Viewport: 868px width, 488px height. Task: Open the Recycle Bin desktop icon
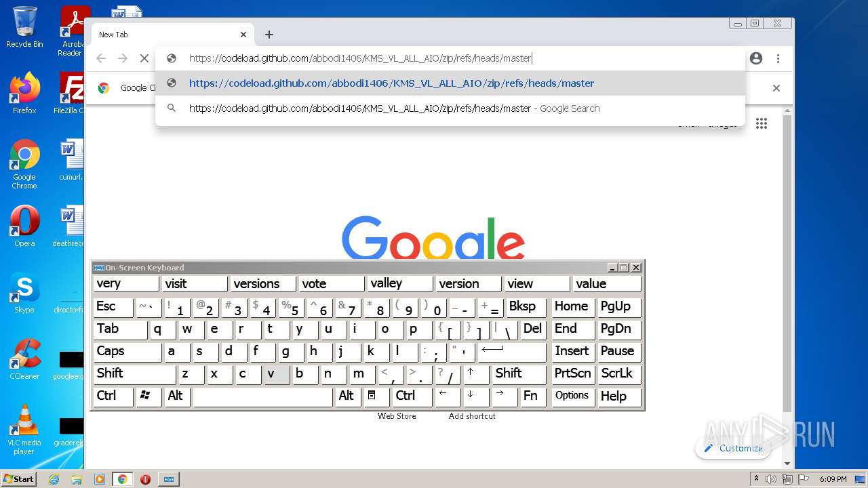24,27
